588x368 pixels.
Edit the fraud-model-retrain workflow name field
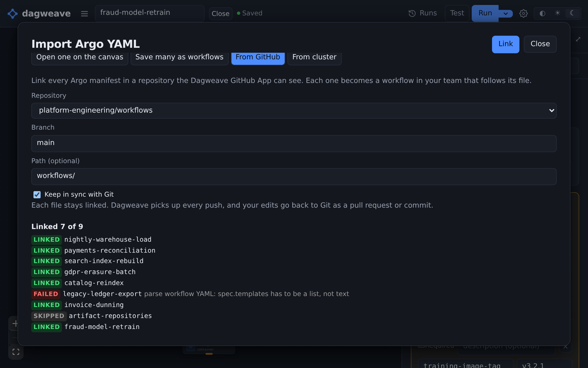pyautogui.click(x=149, y=13)
